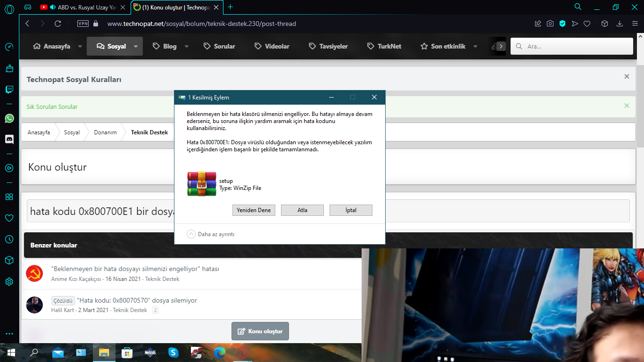The width and height of the screenshot is (644, 362).
Task: Open the Son etkinlik nav item
Action: tap(443, 46)
